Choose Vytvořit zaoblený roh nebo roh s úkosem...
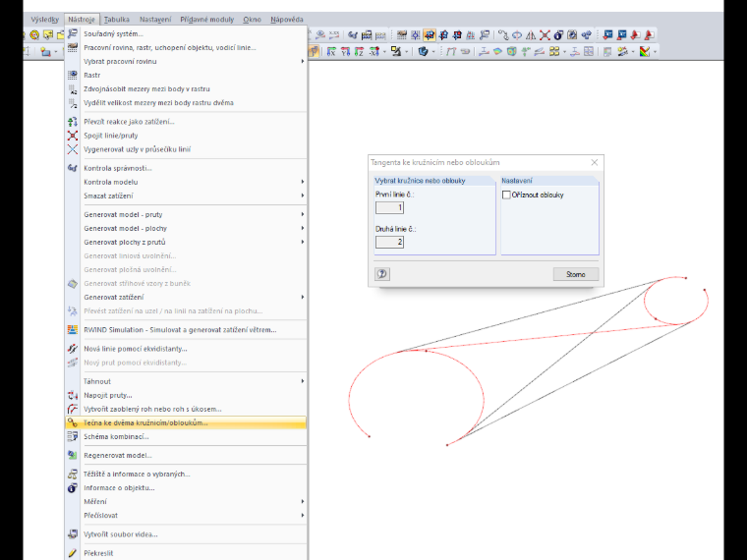747x560 pixels. tap(186, 409)
